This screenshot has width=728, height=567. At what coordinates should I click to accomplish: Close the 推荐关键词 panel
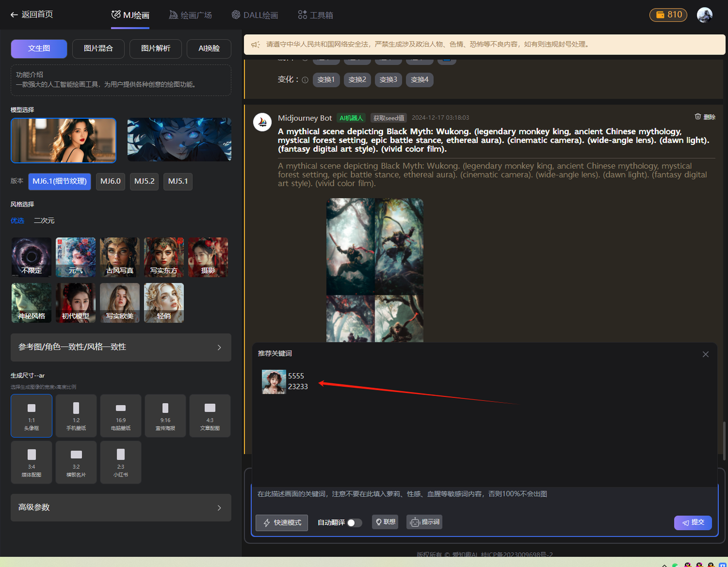tap(705, 354)
